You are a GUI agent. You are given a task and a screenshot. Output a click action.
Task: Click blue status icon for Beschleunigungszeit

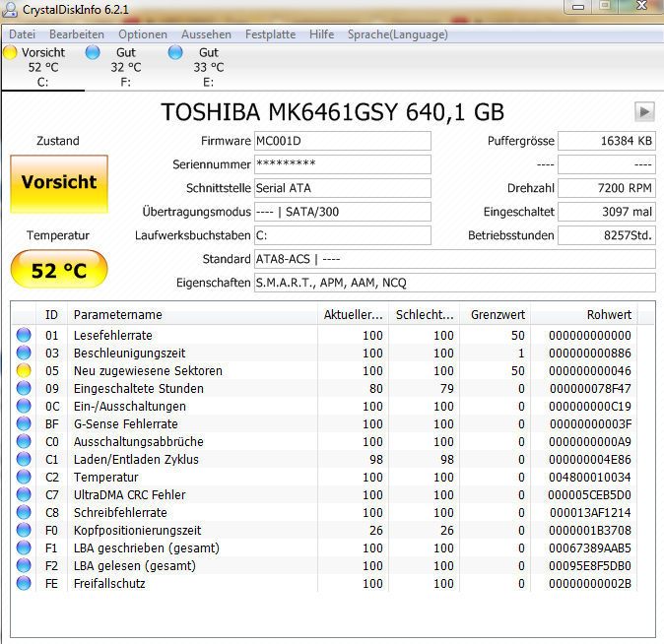24,353
